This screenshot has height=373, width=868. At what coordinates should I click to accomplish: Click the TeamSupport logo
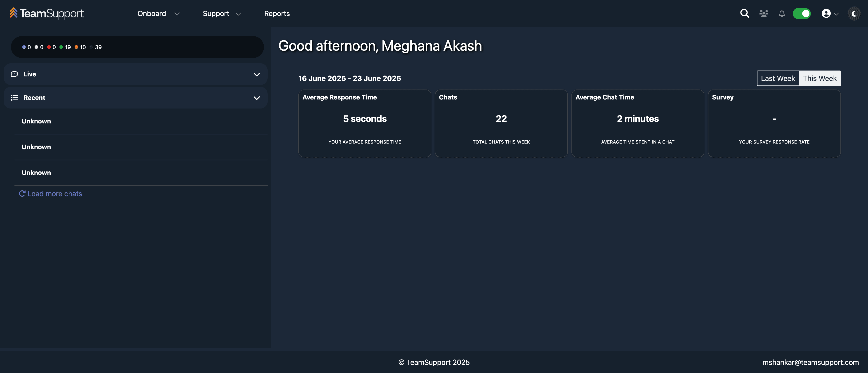click(x=47, y=14)
